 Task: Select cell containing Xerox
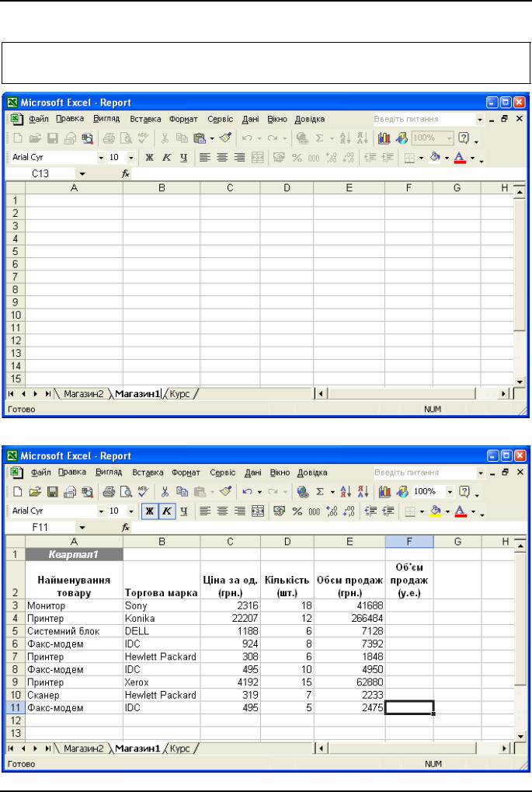point(162,682)
